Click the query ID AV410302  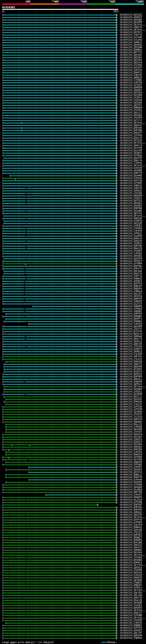point(8,7)
